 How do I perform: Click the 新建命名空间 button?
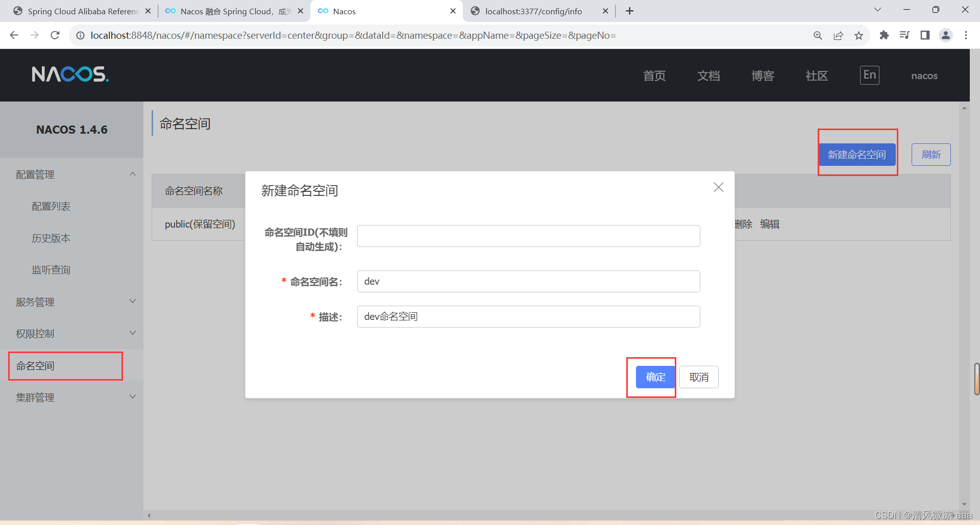(857, 155)
